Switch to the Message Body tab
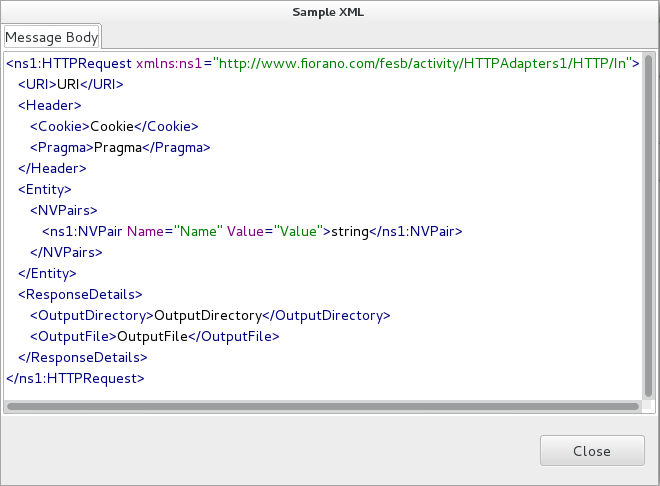Screen dimensions: 660x486 [x=52, y=38]
